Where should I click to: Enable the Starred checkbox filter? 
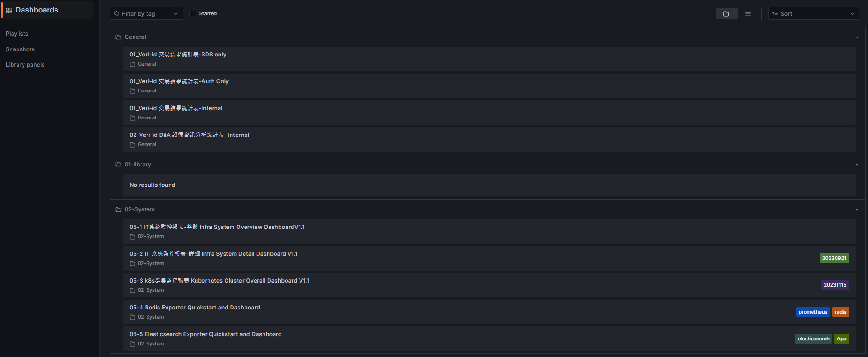(193, 14)
